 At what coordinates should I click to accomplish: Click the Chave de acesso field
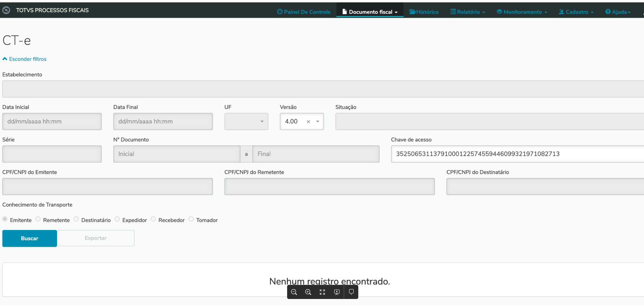pyautogui.click(x=517, y=154)
